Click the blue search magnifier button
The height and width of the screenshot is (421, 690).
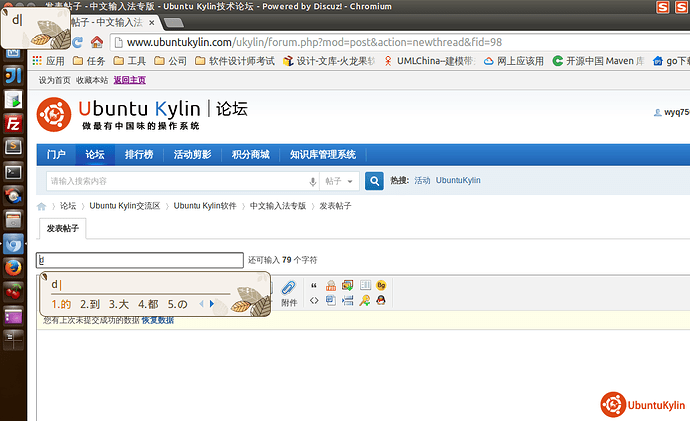[374, 181]
